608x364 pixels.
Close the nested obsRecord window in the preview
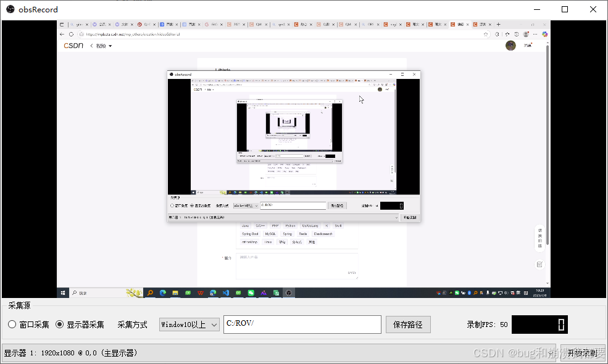point(414,75)
